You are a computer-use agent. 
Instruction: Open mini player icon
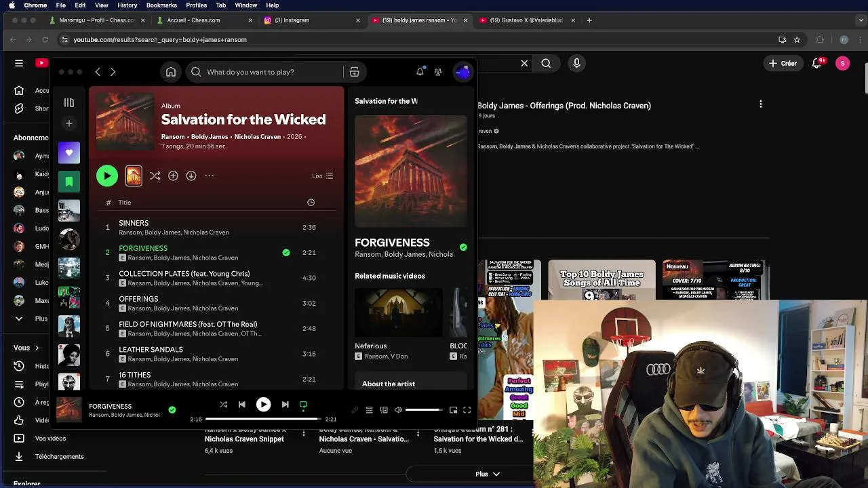coord(453,410)
